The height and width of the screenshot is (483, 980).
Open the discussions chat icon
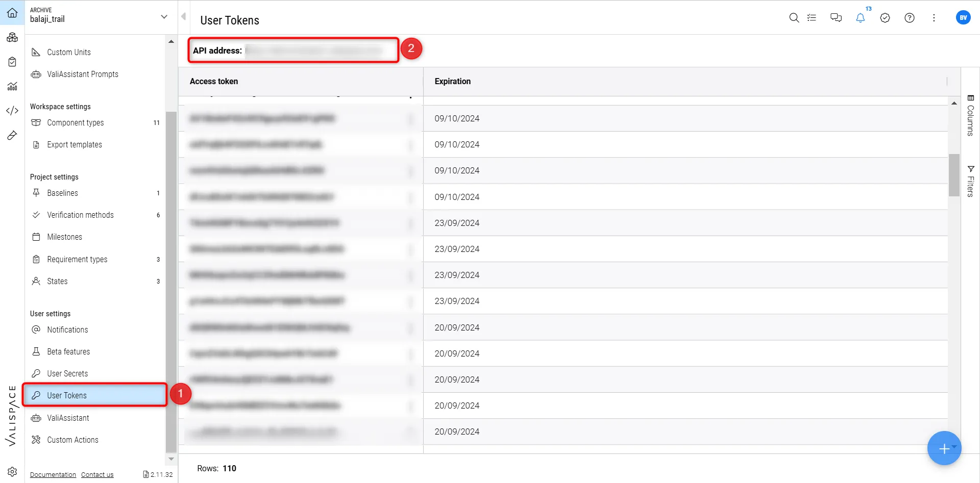[x=836, y=18]
